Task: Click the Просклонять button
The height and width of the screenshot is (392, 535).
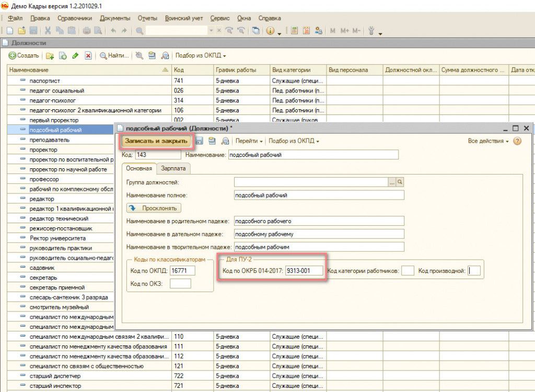Action: (x=154, y=208)
